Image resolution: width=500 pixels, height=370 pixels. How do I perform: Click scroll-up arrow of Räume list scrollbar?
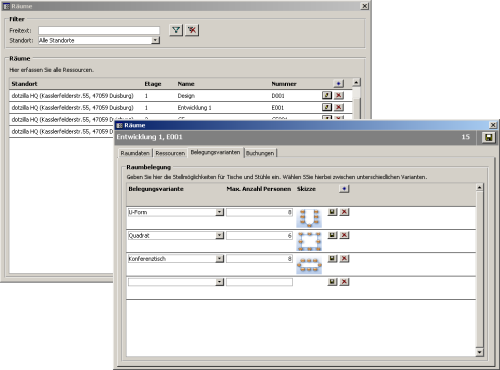(356, 82)
